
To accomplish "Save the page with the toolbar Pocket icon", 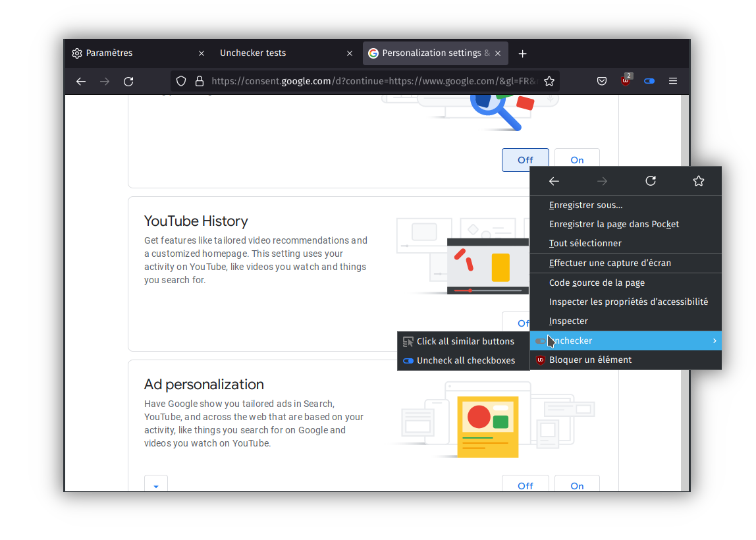I will (602, 81).
